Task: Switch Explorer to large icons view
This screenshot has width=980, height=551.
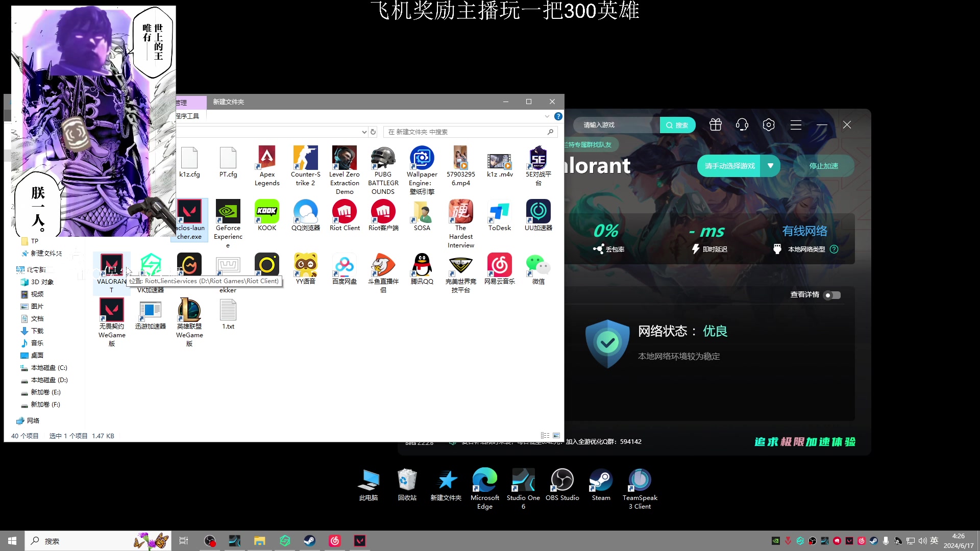Action: click(x=556, y=436)
